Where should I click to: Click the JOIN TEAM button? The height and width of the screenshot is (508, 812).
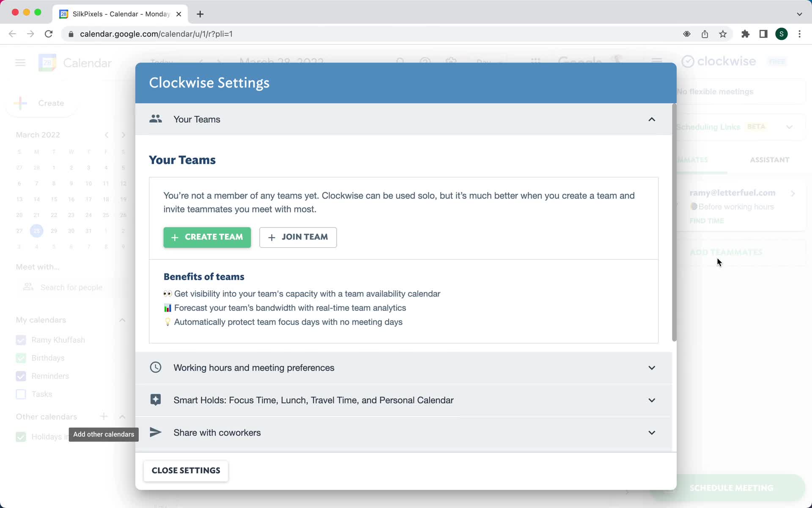tap(298, 237)
